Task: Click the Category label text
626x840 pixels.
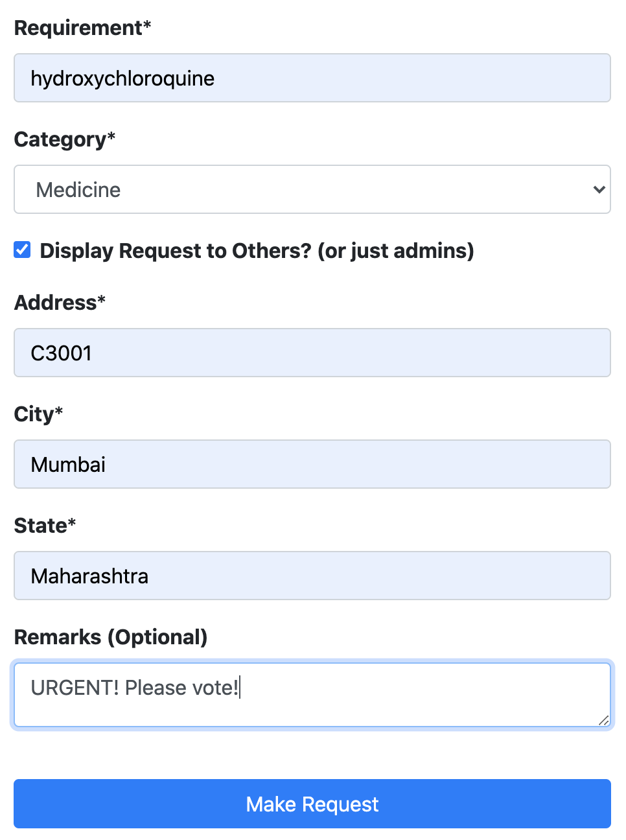Action: coord(65,139)
